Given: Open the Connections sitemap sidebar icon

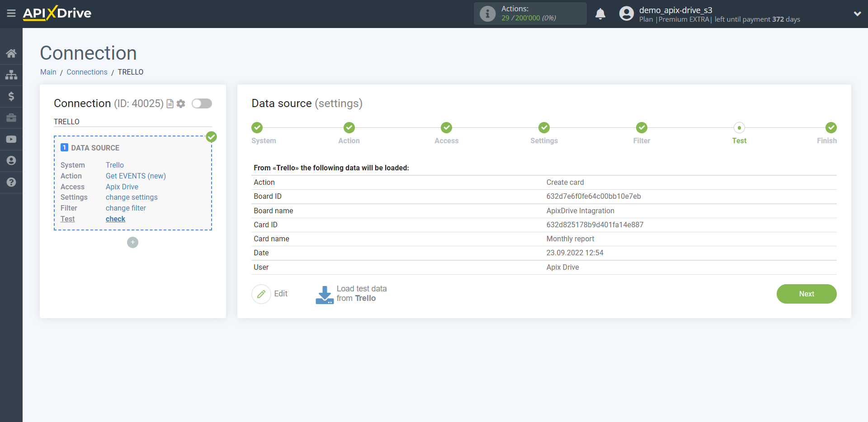Looking at the screenshot, I should (x=11, y=75).
